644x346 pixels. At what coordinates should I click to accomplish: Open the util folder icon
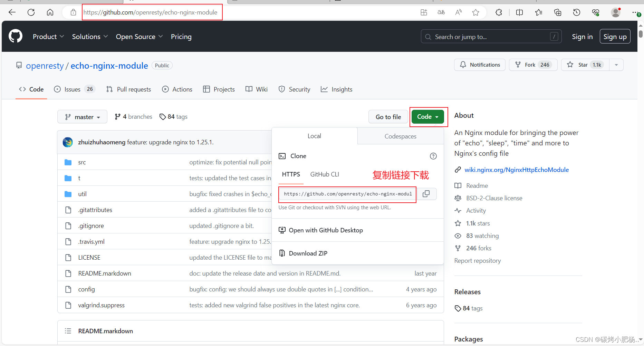[68, 194]
